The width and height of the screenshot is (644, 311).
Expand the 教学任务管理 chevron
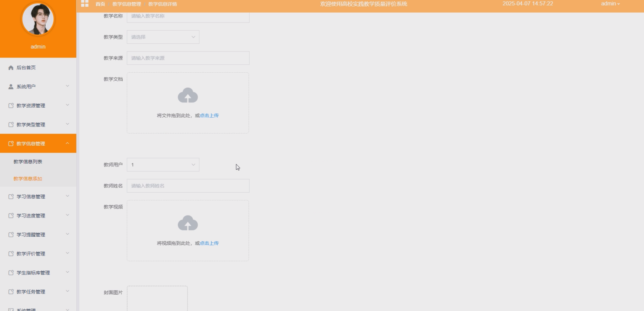[68, 291]
